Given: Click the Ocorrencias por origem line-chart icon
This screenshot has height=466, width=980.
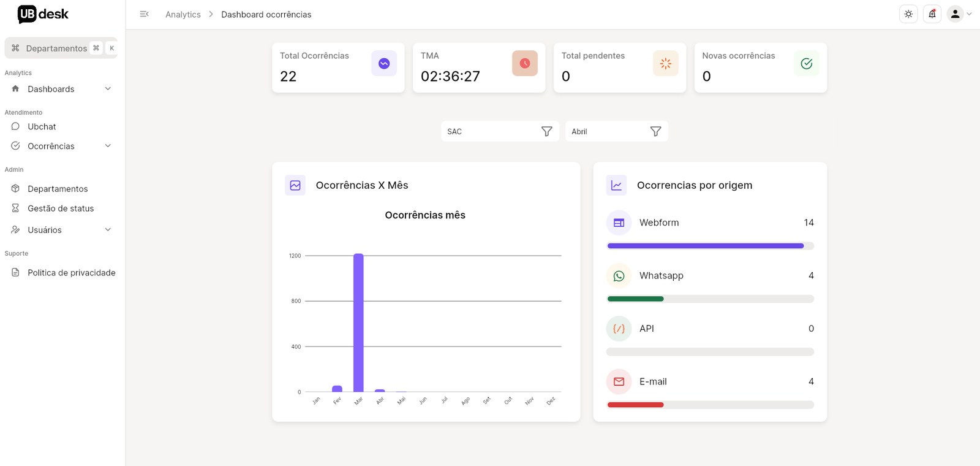Looking at the screenshot, I should pyautogui.click(x=616, y=185).
